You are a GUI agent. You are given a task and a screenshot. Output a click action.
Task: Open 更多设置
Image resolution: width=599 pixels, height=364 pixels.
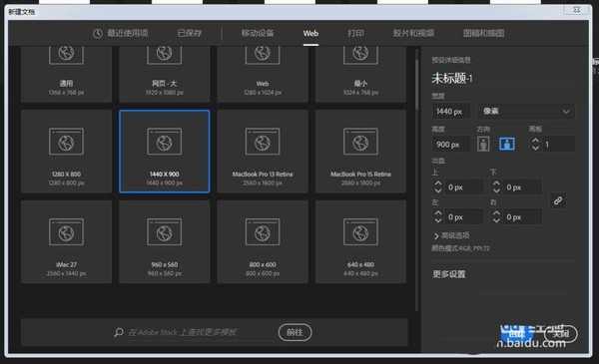click(449, 274)
